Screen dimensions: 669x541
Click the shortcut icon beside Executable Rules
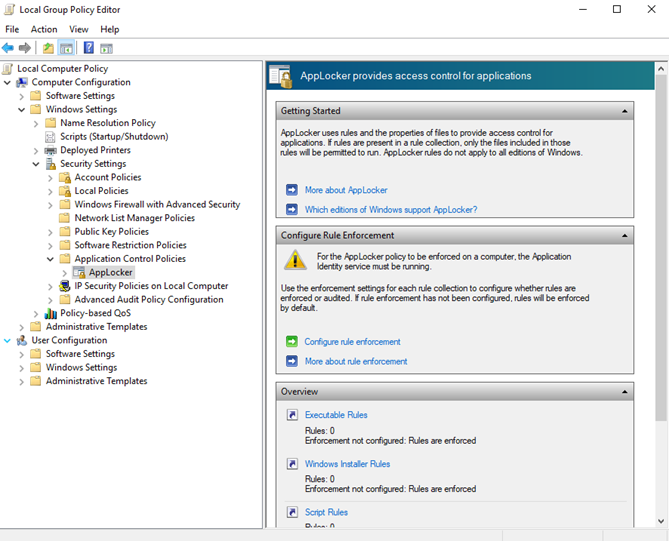click(292, 415)
